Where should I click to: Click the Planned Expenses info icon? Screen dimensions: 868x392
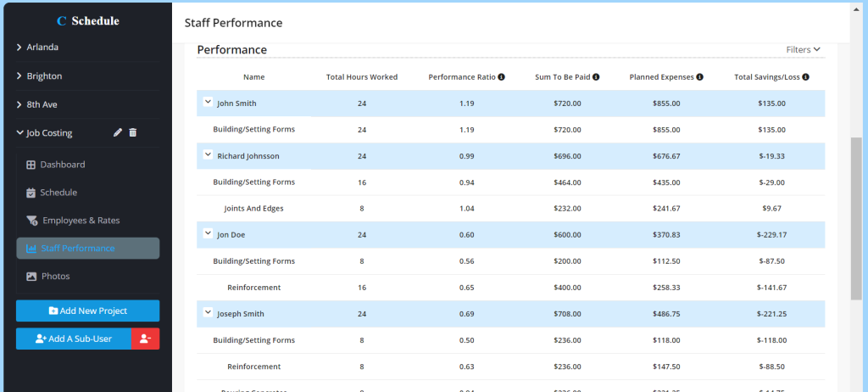click(700, 77)
